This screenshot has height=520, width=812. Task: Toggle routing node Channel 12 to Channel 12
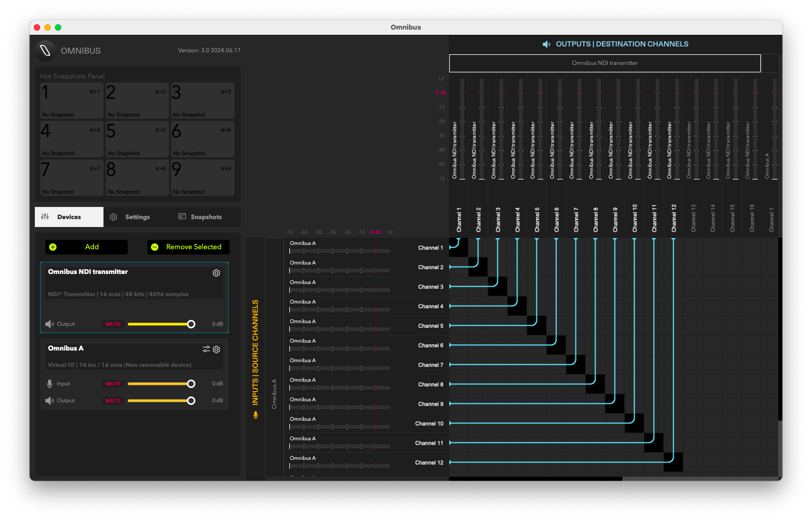click(x=673, y=462)
